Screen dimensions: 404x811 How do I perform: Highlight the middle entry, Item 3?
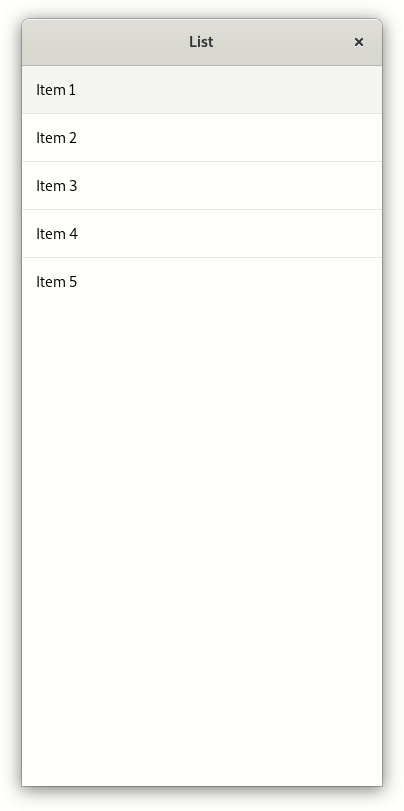(x=202, y=186)
